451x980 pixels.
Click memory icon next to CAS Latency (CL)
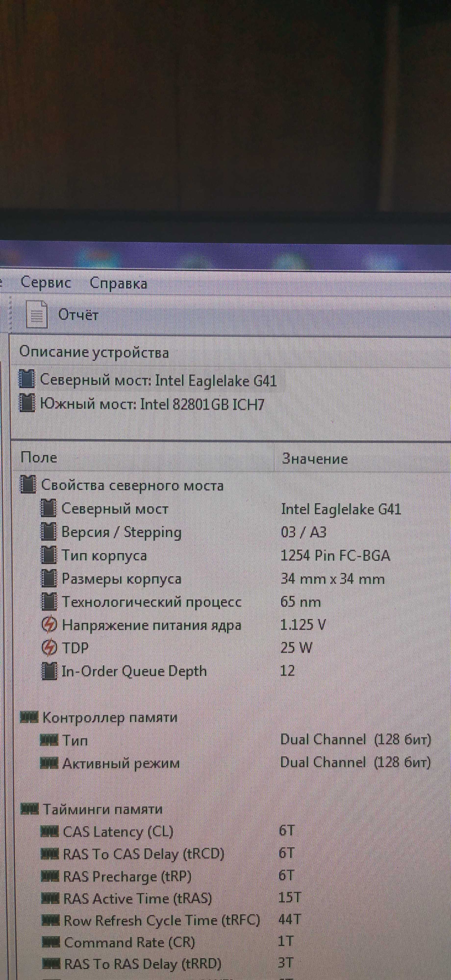50,832
